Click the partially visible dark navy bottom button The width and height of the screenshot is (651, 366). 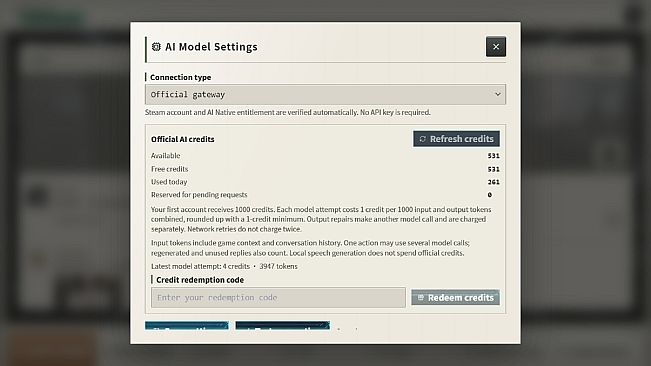[x=283, y=325]
